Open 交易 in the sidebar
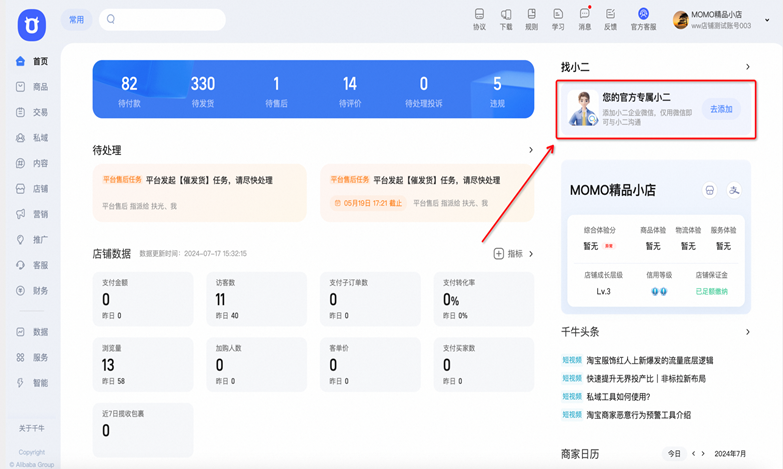Image resolution: width=783 pixels, height=469 pixels. [x=32, y=112]
